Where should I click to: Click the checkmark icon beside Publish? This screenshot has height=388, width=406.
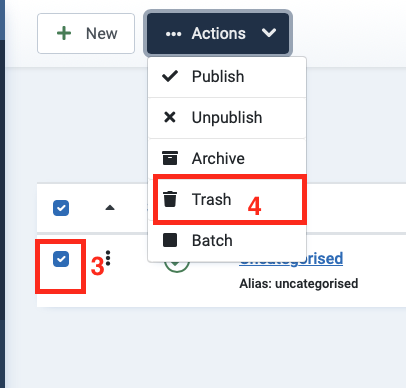170,76
